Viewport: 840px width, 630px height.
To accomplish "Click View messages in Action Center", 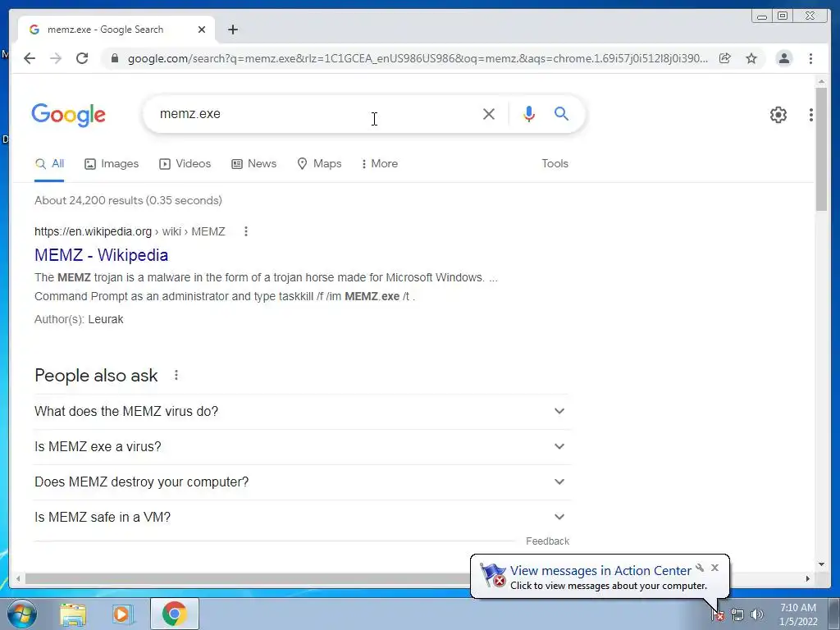I will click(x=600, y=571).
